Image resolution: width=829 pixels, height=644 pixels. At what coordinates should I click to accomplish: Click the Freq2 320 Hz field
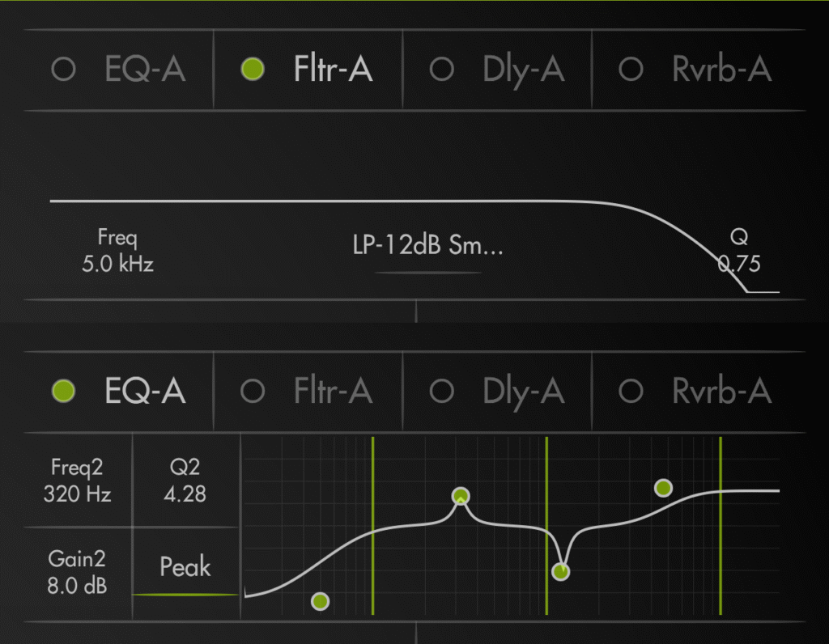coord(78,481)
